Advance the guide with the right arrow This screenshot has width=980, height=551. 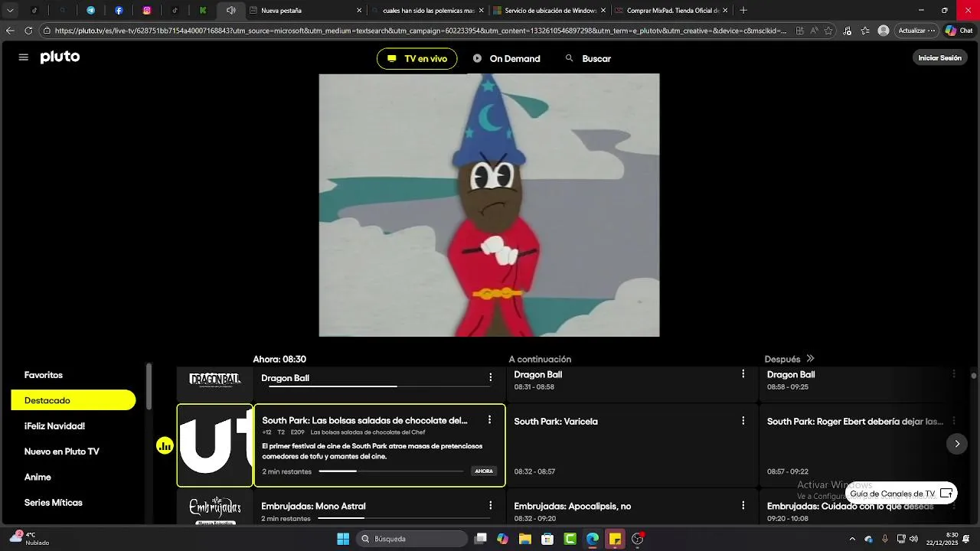pos(956,444)
